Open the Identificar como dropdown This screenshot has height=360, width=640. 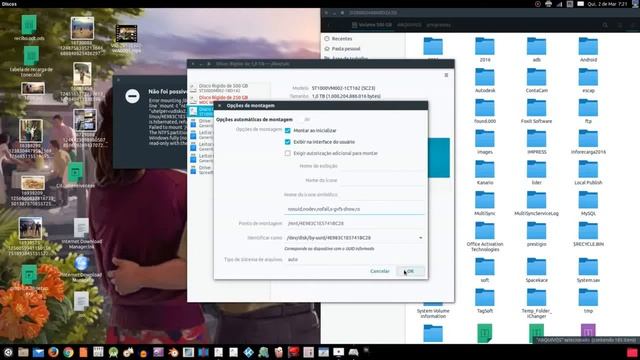[354, 238]
